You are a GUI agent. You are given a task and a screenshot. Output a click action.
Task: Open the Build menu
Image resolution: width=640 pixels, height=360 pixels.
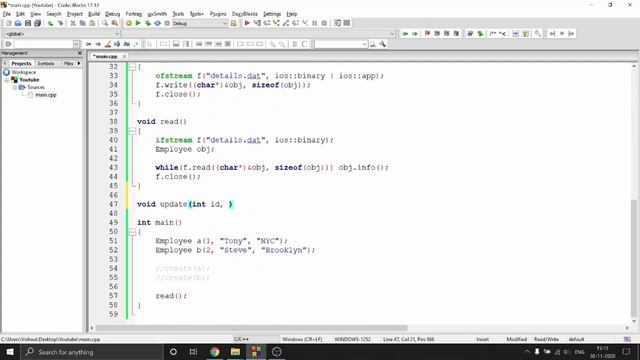(94, 14)
